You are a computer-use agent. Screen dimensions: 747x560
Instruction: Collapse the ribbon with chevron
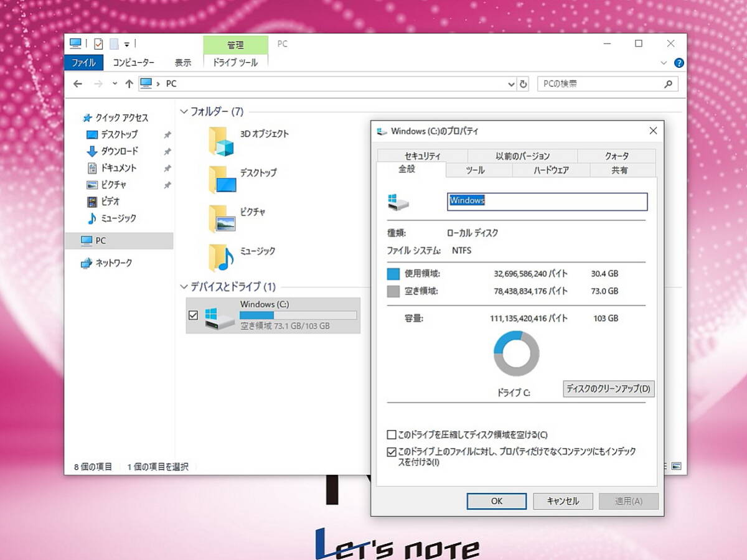663,63
